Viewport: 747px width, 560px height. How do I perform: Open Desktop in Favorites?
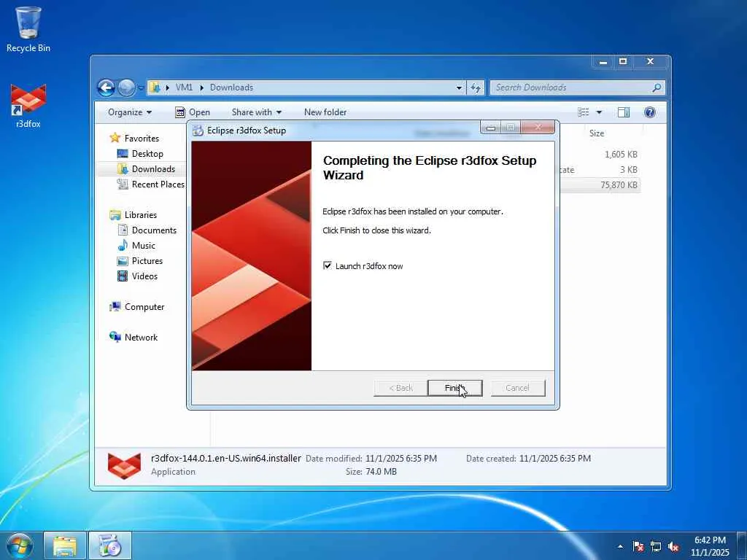point(147,154)
